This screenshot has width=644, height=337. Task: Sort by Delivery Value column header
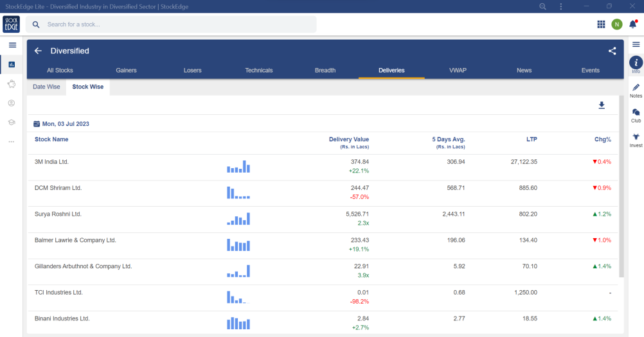click(x=348, y=139)
